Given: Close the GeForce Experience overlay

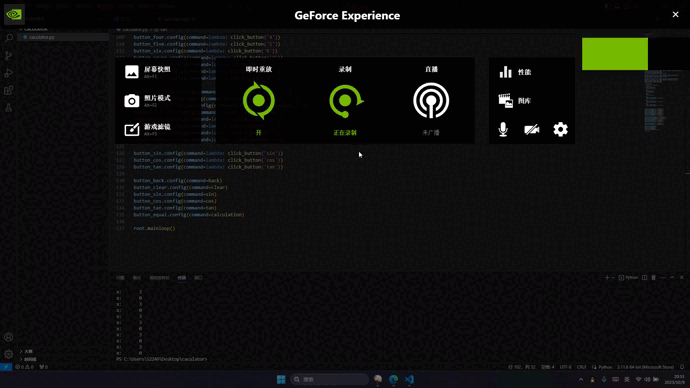Looking at the screenshot, I should point(675,15).
